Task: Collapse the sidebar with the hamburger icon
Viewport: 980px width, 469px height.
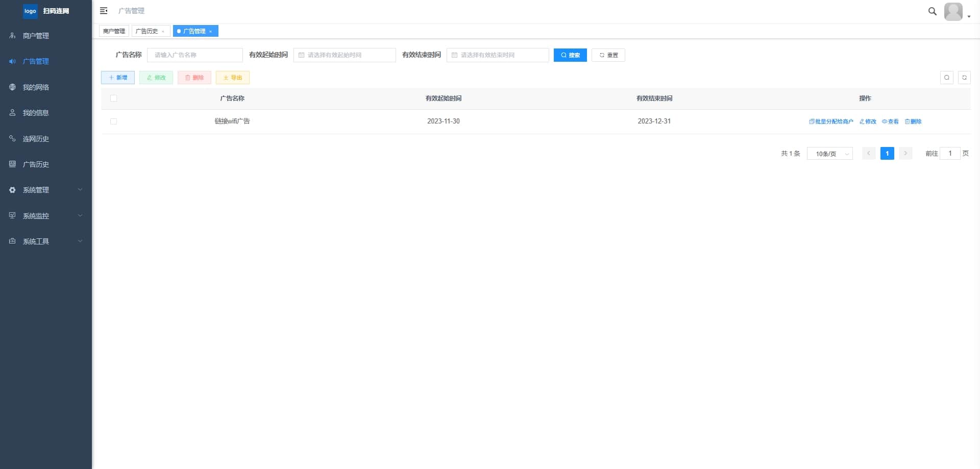Action: click(104, 11)
